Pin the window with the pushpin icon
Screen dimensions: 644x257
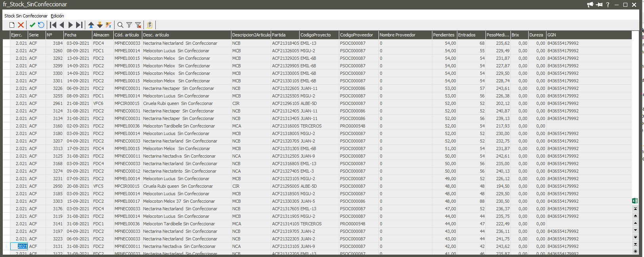(599, 5)
